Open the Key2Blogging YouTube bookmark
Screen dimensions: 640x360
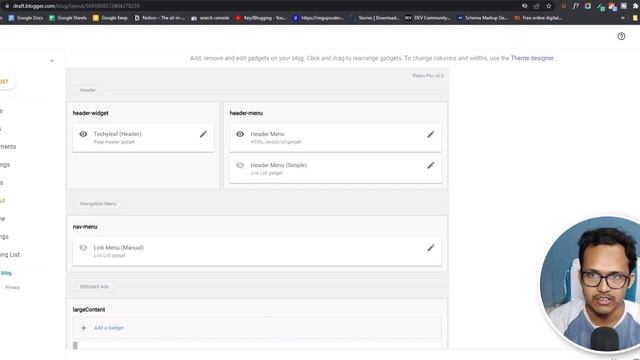[260, 18]
